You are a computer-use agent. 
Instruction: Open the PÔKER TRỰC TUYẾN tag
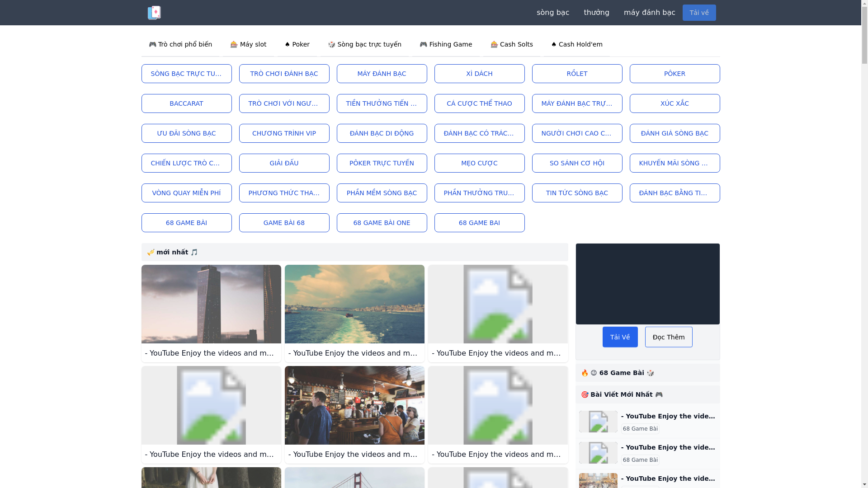382,163
